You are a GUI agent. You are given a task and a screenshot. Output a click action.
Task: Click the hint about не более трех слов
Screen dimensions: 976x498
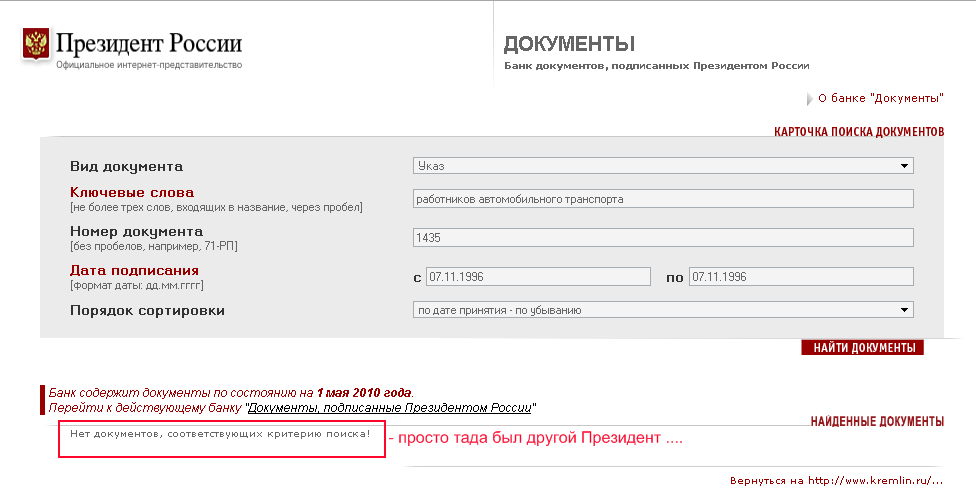pyautogui.click(x=216, y=207)
